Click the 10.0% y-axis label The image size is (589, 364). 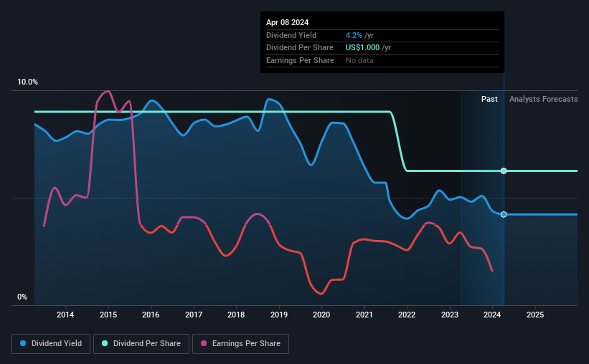(x=27, y=82)
